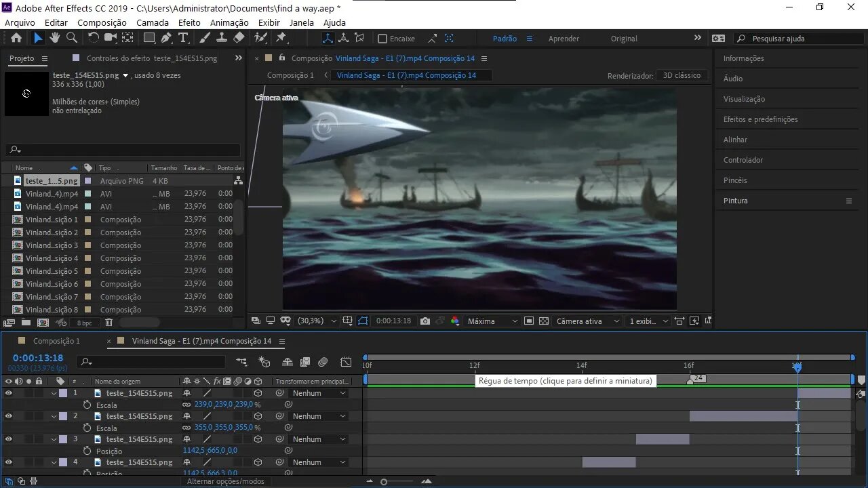The height and width of the screenshot is (488, 868).
Task: Select the Clone Stamp tool
Action: point(222,38)
